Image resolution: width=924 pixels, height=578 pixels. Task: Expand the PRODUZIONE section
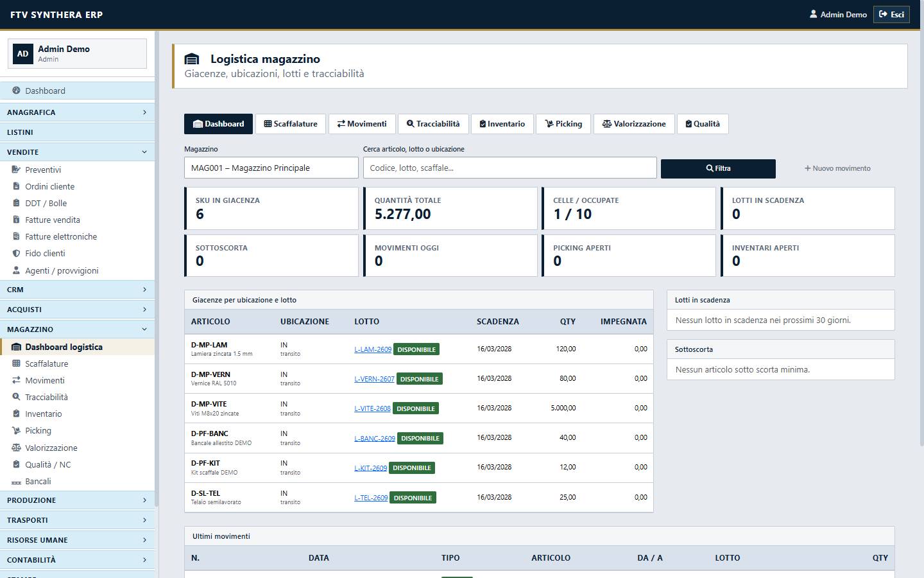click(x=77, y=500)
